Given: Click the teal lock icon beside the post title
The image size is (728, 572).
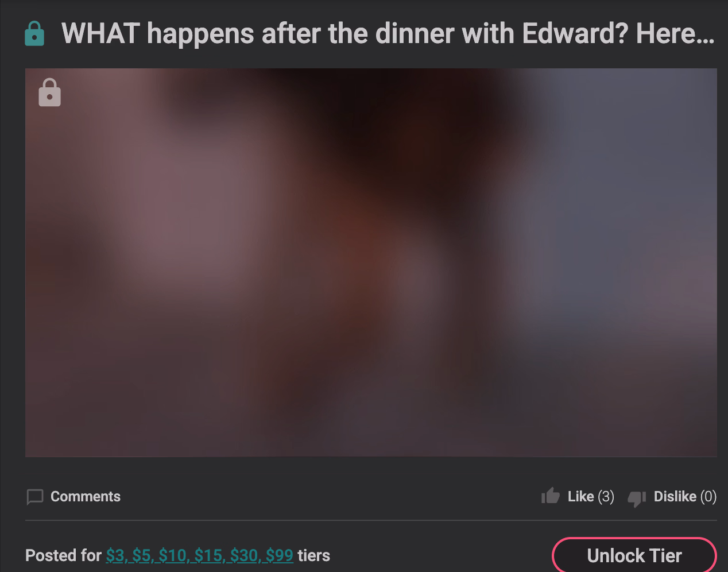Looking at the screenshot, I should tap(34, 34).
